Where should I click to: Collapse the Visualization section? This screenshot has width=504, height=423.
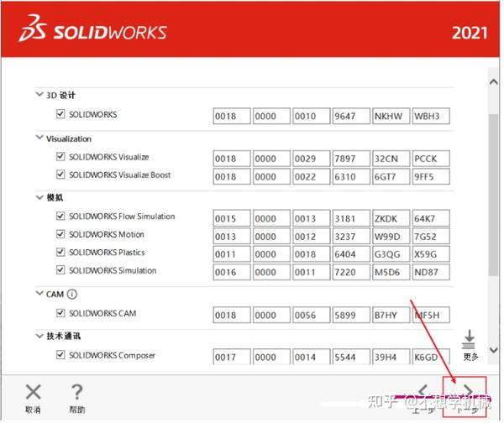(39, 138)
